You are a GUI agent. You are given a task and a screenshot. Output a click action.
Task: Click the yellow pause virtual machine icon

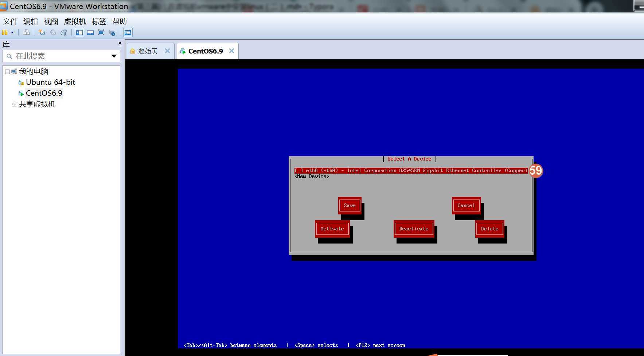pos(5,32)
